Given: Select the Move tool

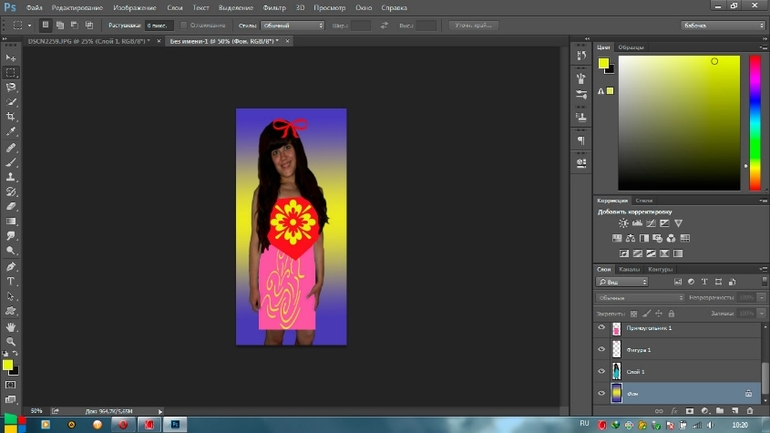Looking at the screenshot, I should (x=11, y=58).
